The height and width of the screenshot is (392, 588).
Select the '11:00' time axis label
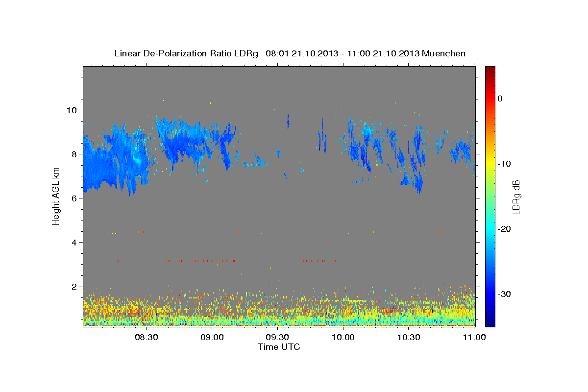coord(474,337)
